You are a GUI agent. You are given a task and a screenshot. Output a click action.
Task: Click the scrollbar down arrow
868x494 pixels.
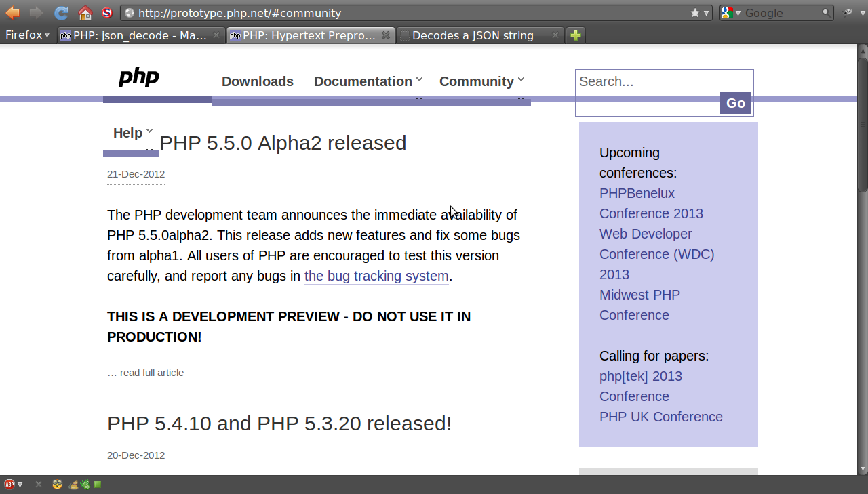coord(863,469)
